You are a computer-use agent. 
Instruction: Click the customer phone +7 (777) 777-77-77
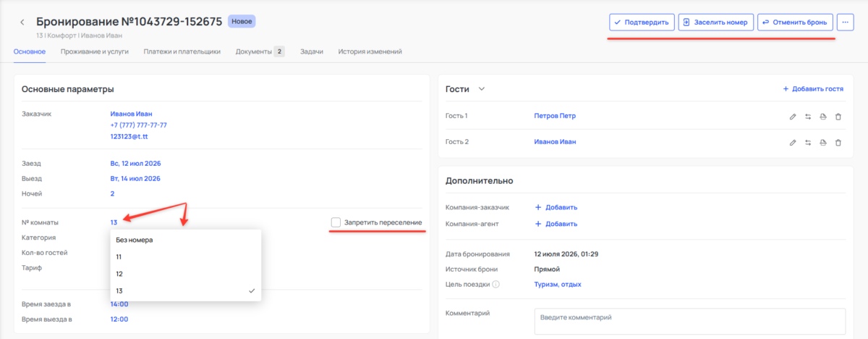(x=138, y=125)
